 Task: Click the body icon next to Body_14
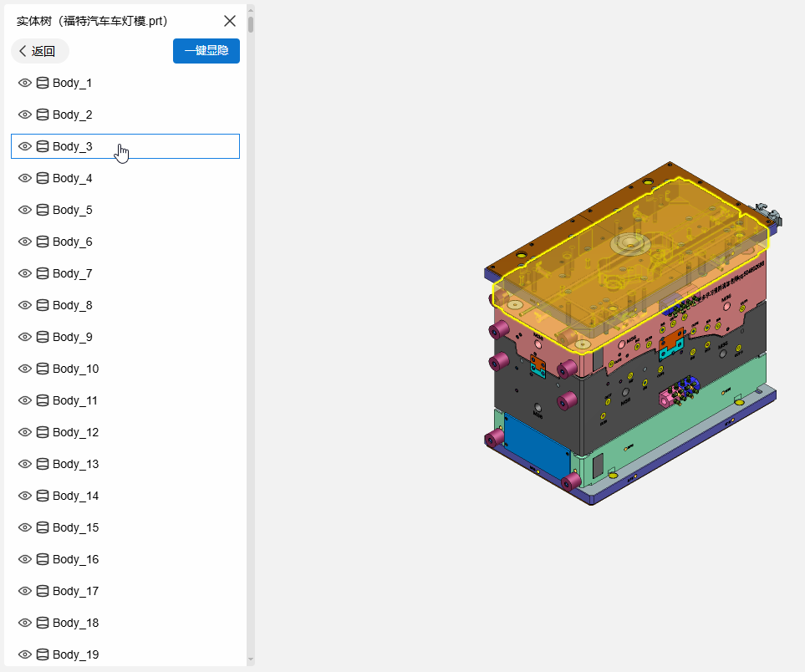[x=43, y=496]
